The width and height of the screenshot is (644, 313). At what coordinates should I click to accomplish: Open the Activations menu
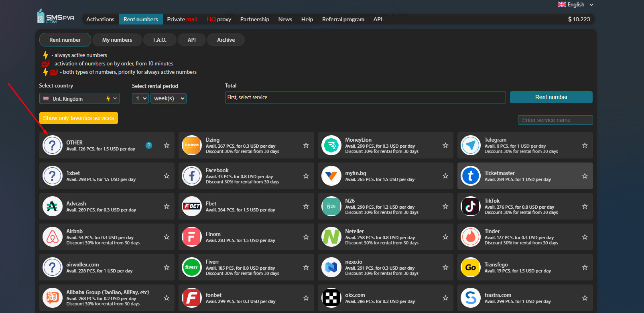tap(100, 19)
